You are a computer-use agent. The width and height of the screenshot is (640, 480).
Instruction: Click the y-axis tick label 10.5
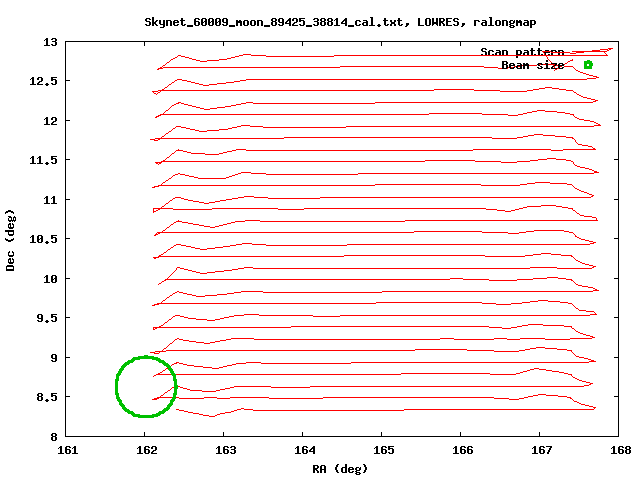pyautogui.click(x=43, y=239)
